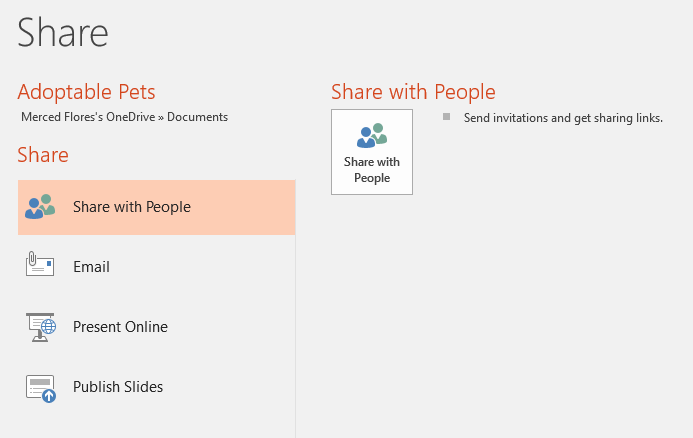Click the gray square bullet beside Send invitations
Screen dimensions: 693x438
(447, 116)
